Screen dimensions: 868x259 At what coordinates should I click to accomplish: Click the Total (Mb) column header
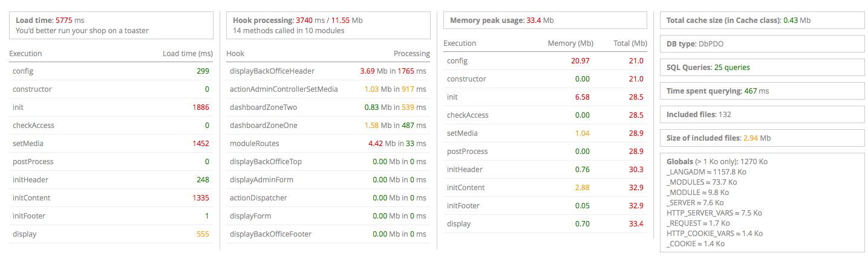point(630,43)
